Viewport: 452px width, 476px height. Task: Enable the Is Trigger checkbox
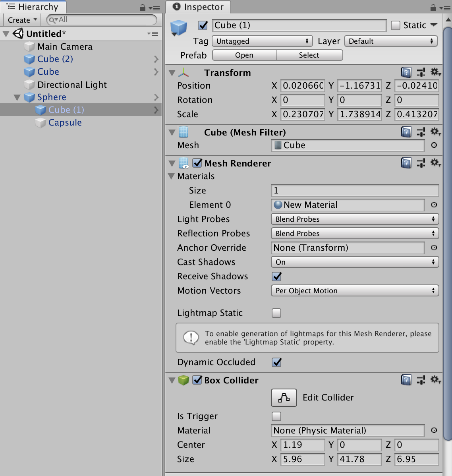click(276, 416)
